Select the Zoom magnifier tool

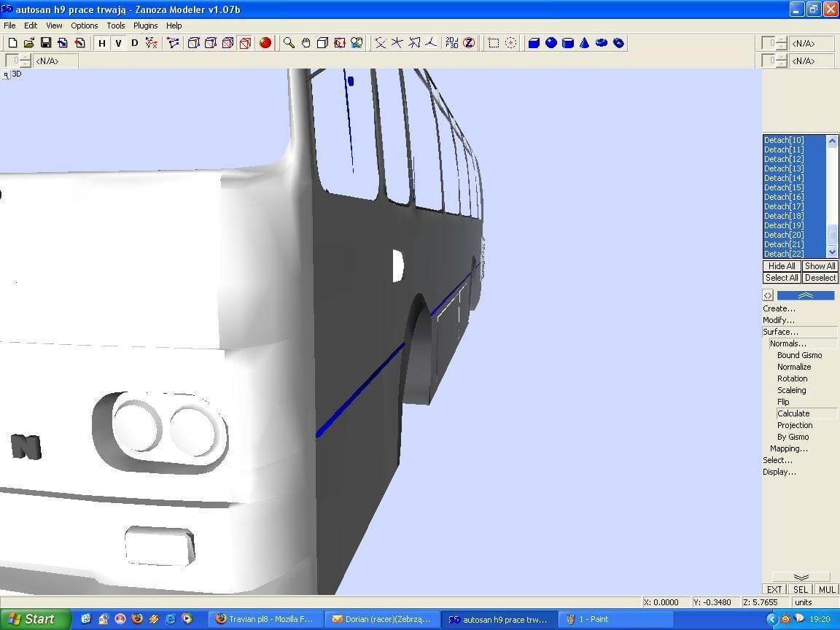(x=289, y=43)
